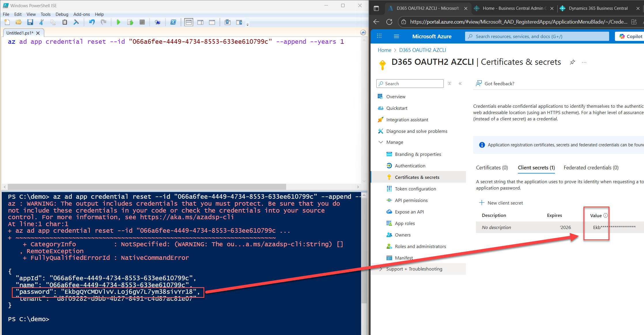644x335 pixels.
Task: Run the script with the green play icon
Action: (x=118, y=22)
